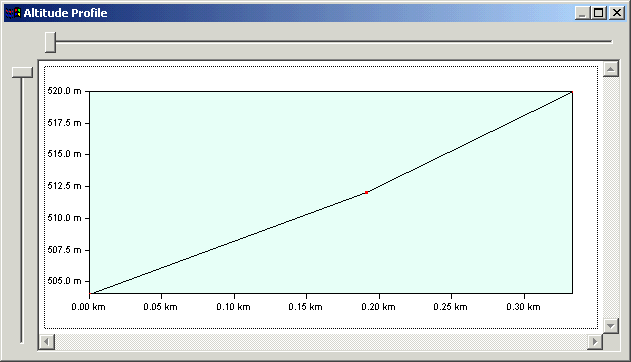This screenshot has width=631, height=362.
Task: Click the horizontal scrollbar right arrow
Action: coord(595,342)
